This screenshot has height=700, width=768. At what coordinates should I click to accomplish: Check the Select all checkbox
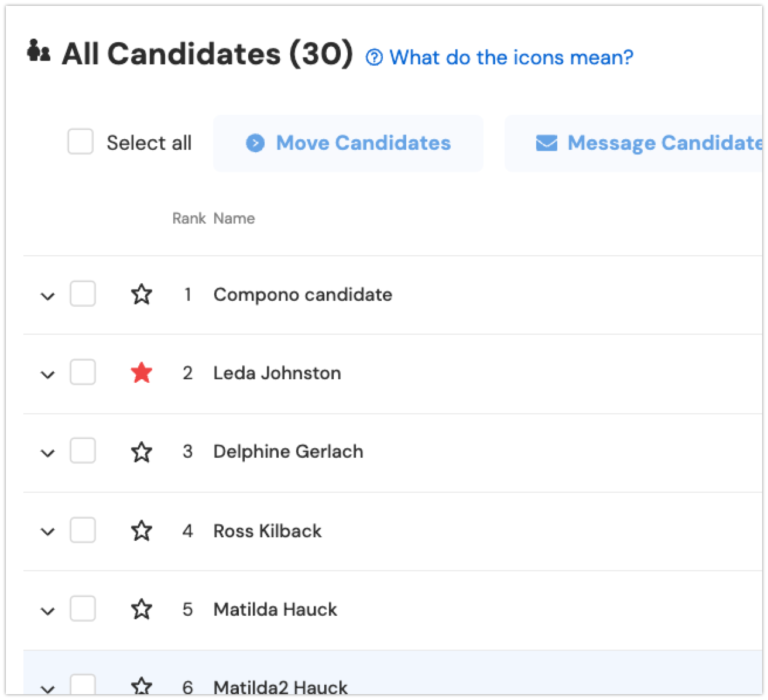click(81, 142)
